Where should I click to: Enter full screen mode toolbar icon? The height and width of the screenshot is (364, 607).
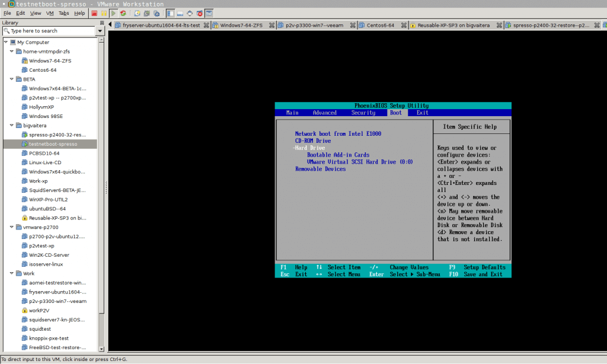[190, 13]
